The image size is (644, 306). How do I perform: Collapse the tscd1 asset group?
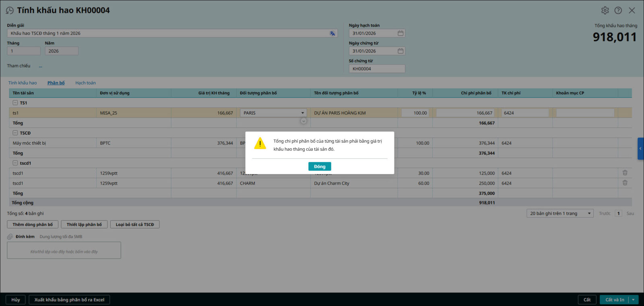[15, 163]
